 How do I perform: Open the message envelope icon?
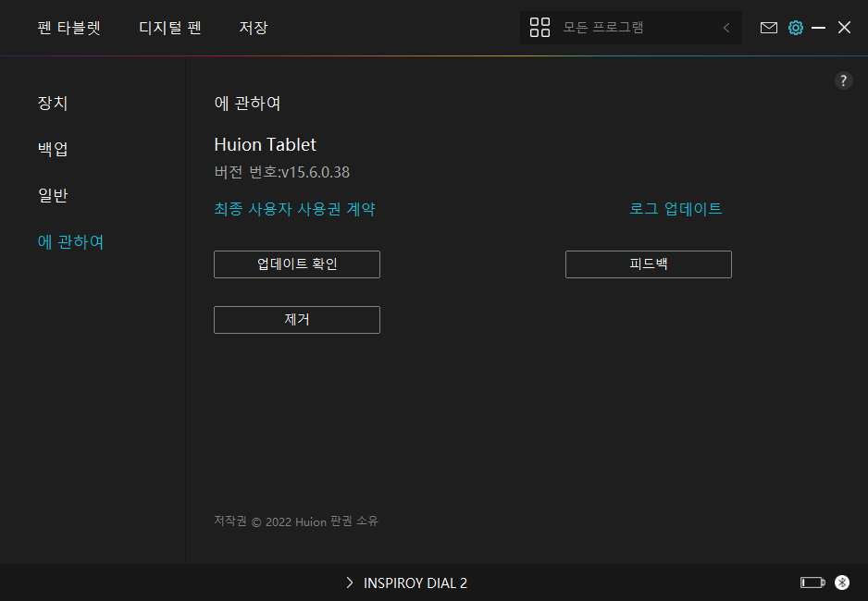pos(768,28)
